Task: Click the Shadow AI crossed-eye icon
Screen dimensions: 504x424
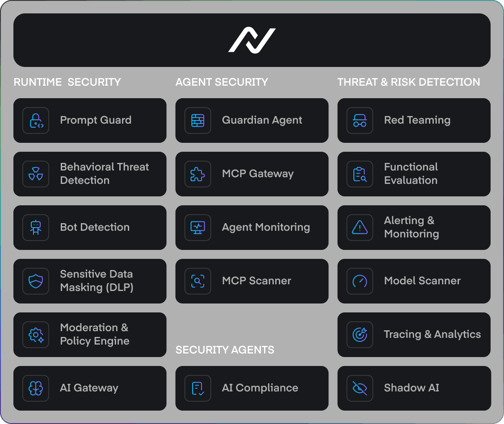Action: click(x=360, y=388)
